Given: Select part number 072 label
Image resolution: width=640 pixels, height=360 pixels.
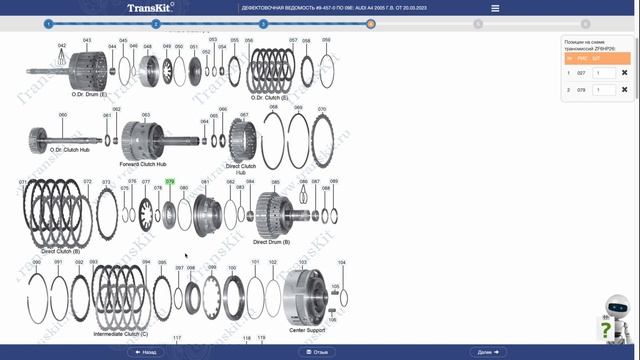Looking at the screenshot, I should 87,182.
